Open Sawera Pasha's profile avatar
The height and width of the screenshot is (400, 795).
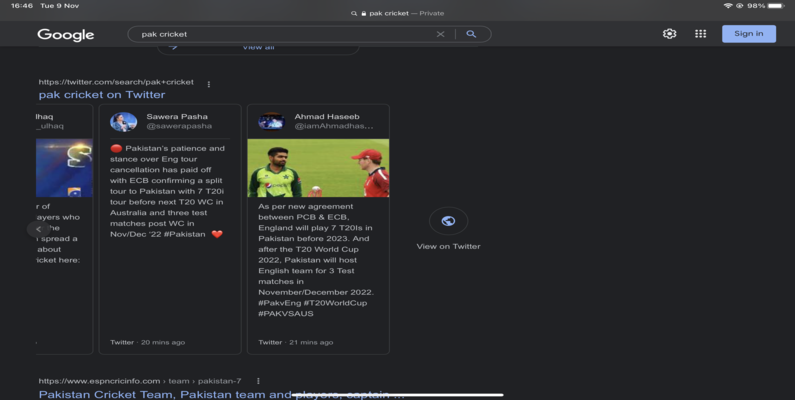[x=123, y=122]
